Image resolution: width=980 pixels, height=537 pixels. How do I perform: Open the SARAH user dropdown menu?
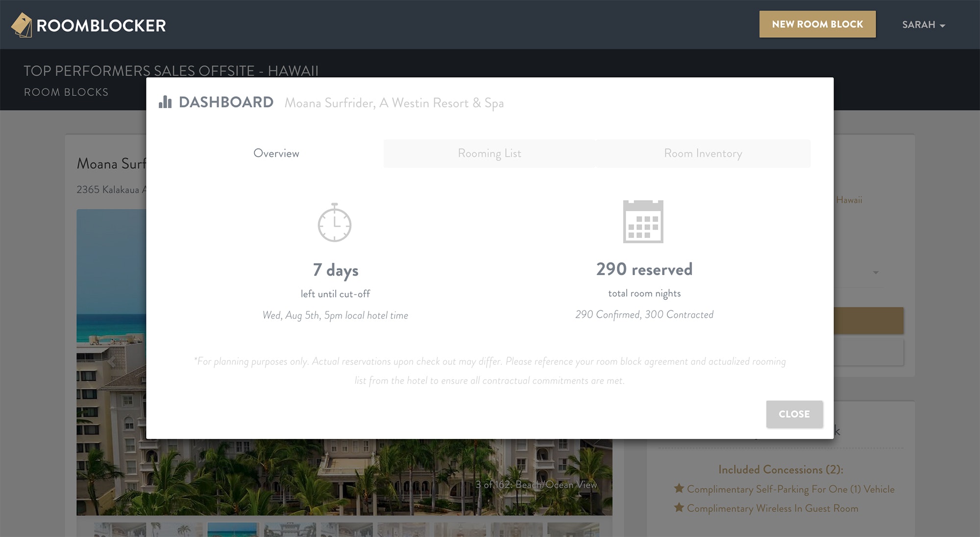(x=923, y=25)
